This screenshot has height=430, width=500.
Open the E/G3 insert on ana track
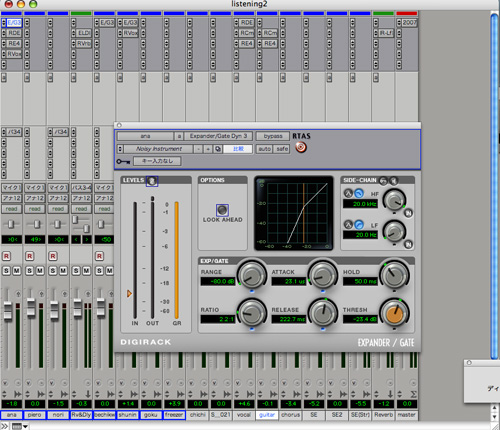(x=14, y=23)
